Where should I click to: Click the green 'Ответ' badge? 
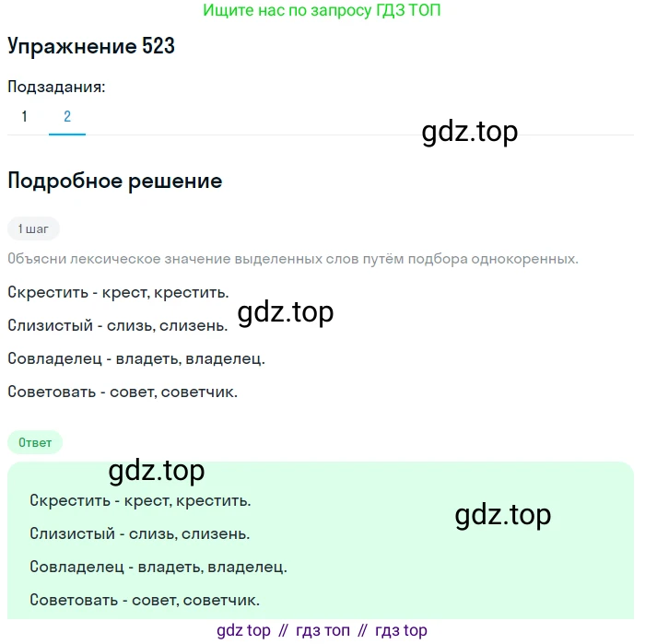pos(36,442)
